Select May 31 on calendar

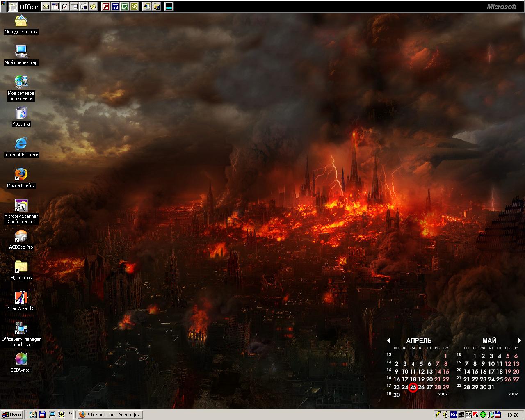(491, 387)
